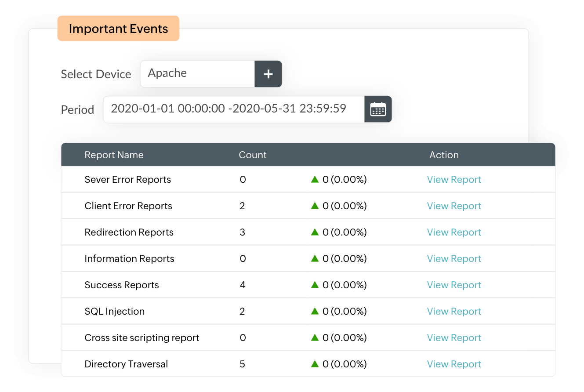The width and height of the screenshot is (584, 392).
Task: View Report for Sever Error Reports
Action: pyautogui.click(x=454, y=179)
